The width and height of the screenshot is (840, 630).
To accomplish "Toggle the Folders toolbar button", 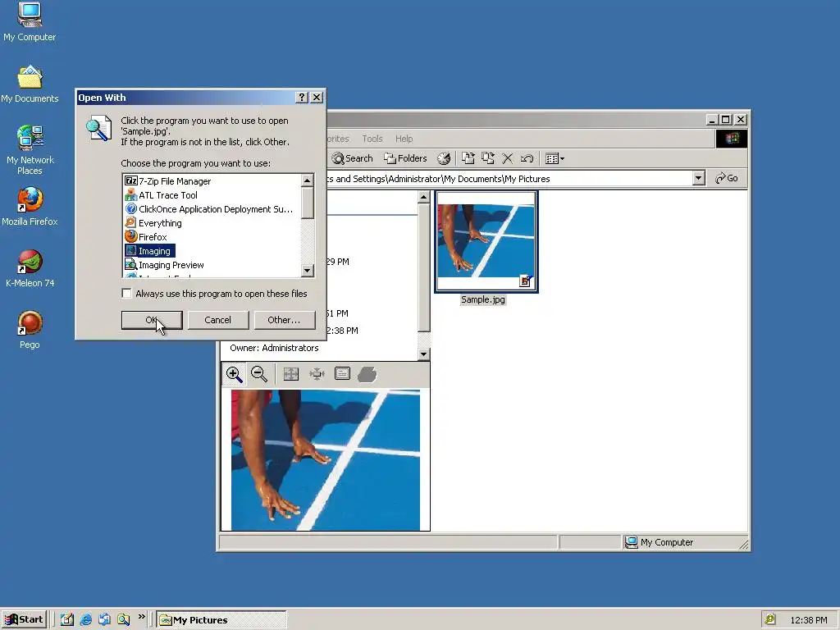I will [405, 158].
